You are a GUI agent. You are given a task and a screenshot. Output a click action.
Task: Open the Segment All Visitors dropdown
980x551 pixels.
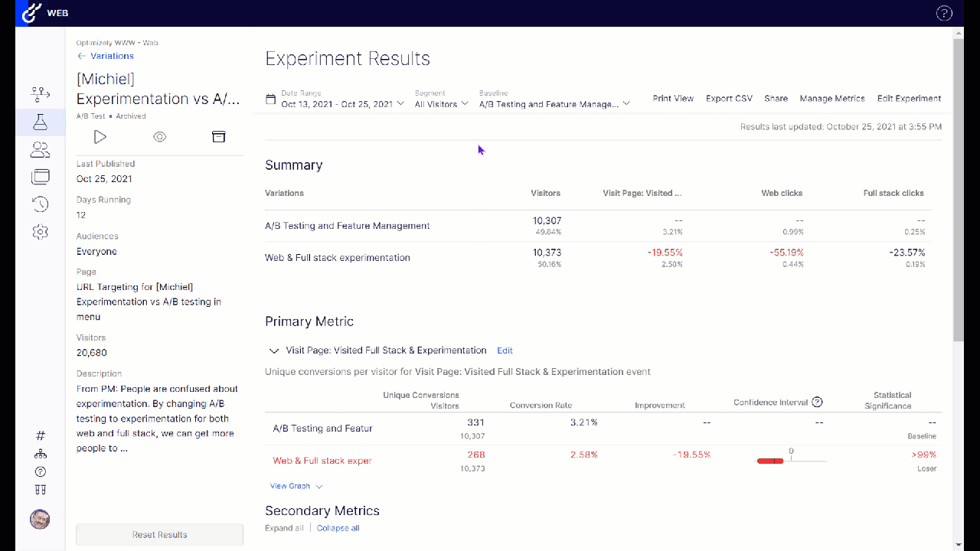[441, 103]
